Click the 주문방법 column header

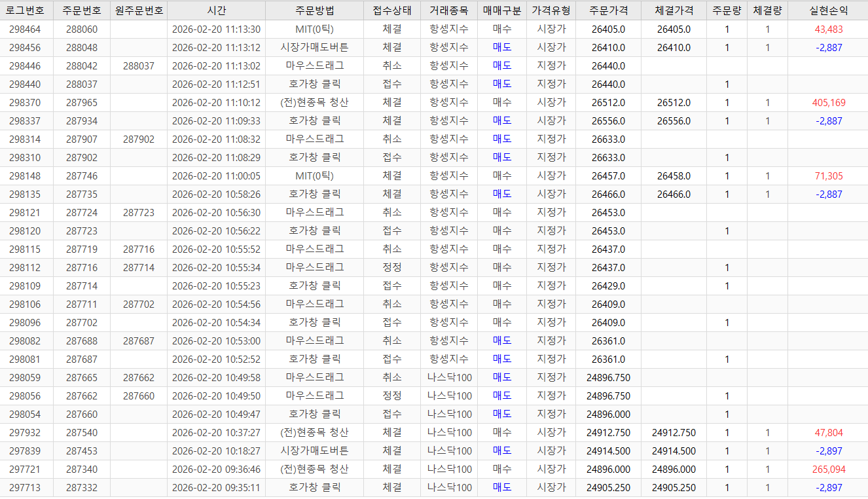pos(314,10)
